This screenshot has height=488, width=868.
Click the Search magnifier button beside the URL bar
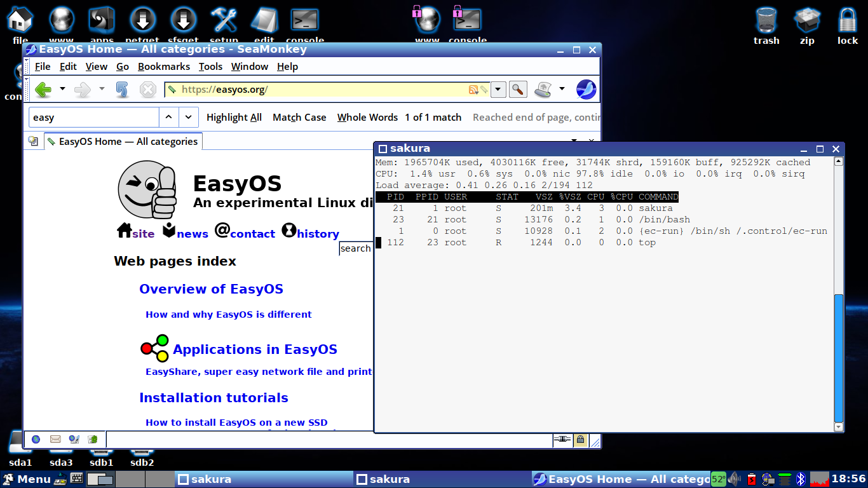coord(518,90)
